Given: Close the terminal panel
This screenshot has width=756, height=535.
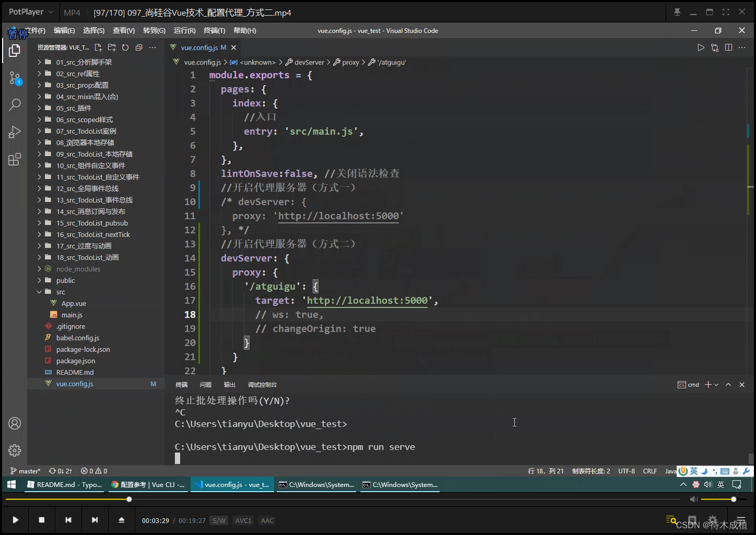Looking at the screenshot, I should tap(742, 385).
